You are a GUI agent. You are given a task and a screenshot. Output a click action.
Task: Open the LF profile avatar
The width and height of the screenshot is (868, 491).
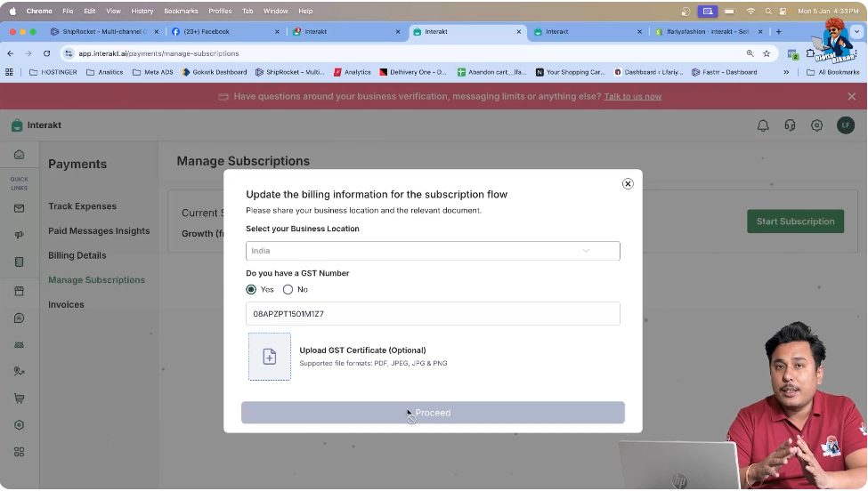point(846,125)
